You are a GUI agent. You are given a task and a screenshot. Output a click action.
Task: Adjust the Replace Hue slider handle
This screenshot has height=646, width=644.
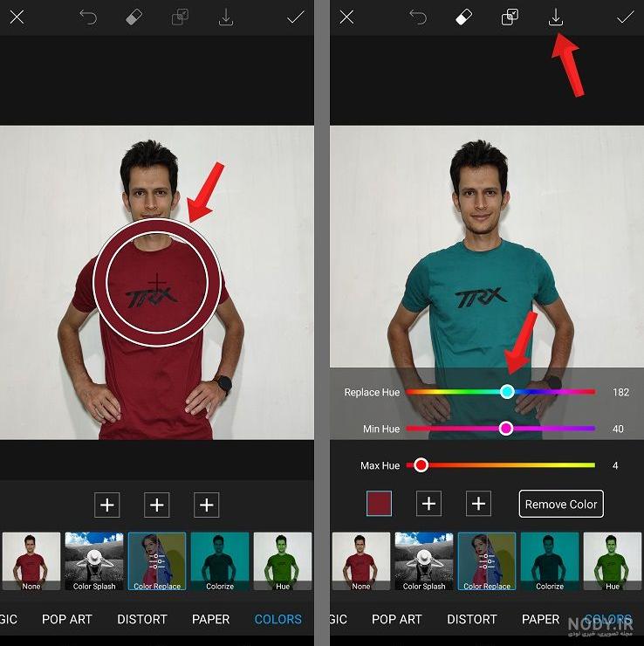tap(507, 391)
